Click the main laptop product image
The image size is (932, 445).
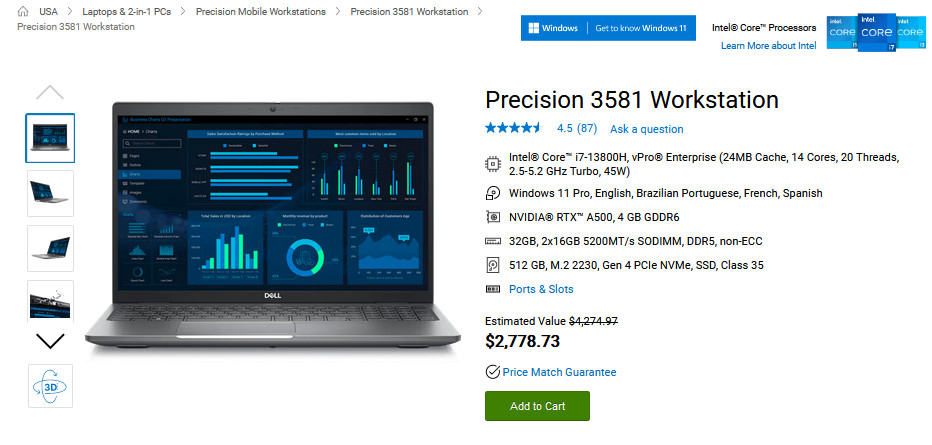tap(272, 226)
